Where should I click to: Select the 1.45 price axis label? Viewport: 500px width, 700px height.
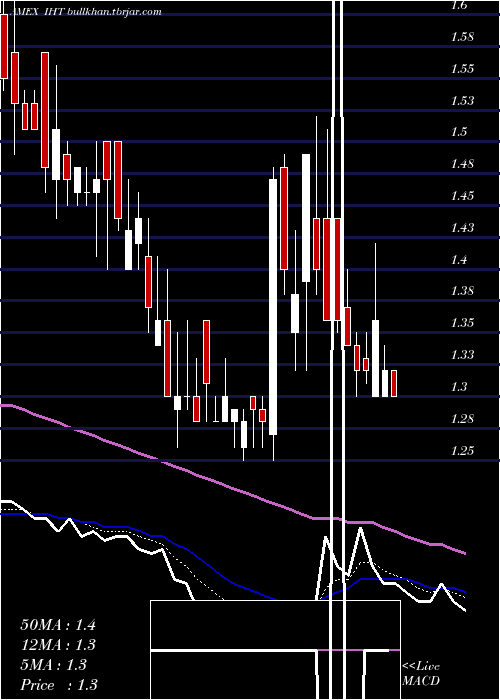click(x=463, y=196)
